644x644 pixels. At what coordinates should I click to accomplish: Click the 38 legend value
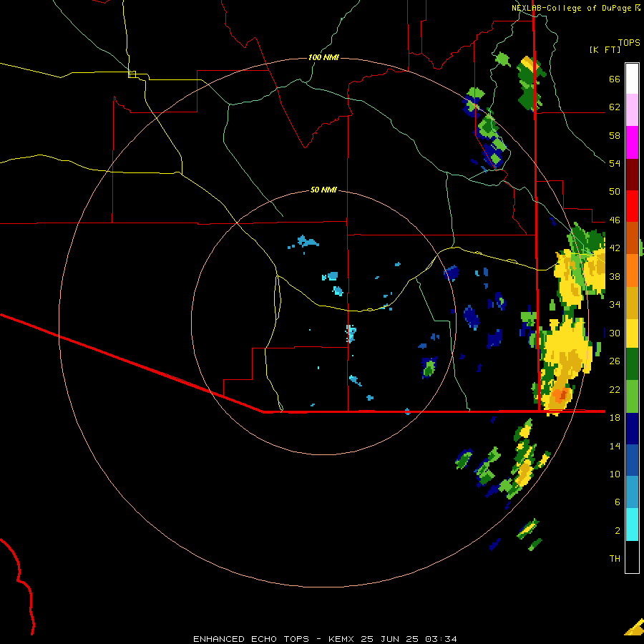pyautogui.click(x=615, y=276)
